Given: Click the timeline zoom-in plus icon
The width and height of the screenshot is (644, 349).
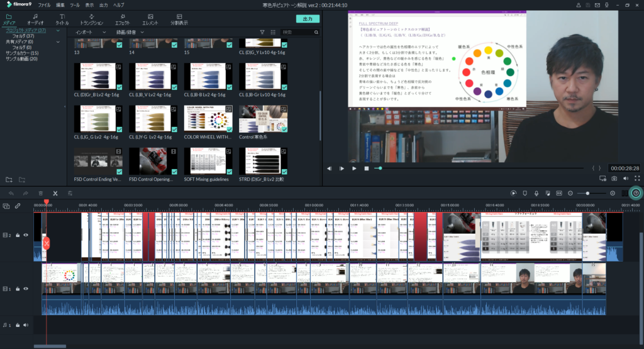Looking at the screenshot, I should point(613,193).
